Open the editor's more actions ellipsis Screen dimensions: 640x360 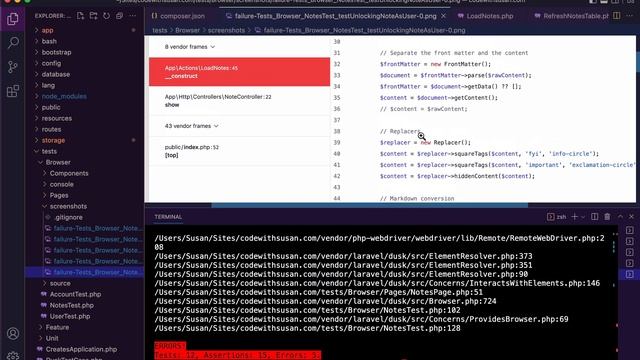tap(629, 16)
